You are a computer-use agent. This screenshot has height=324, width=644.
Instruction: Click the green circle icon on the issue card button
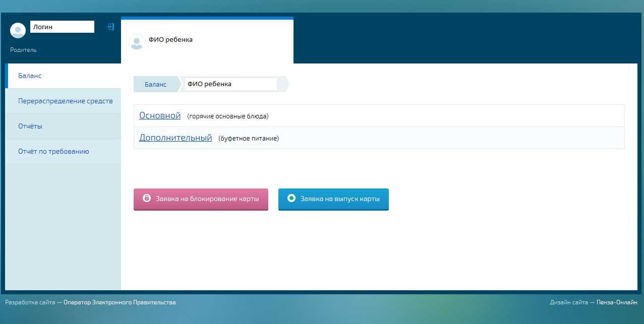pyautogui.click(x=291, y=199)
